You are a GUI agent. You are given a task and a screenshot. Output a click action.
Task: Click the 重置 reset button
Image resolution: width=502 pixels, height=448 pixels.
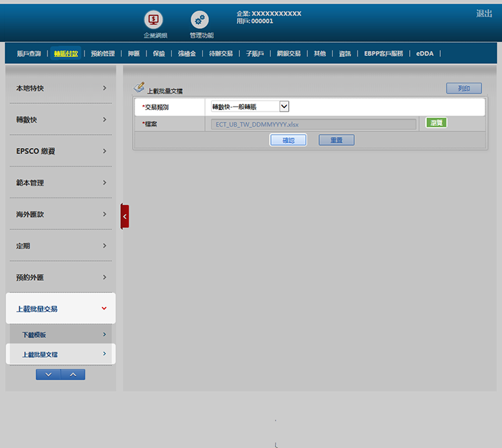(x=336, y=140)
